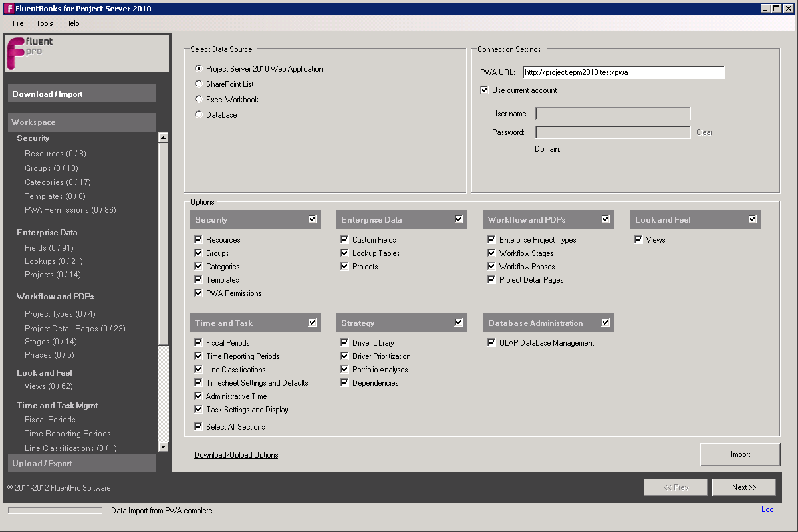The height and width of the screenshot is (532, 798).
Task: Click the FluentBooks title bar app icon
Action: [x=9, y=9]
